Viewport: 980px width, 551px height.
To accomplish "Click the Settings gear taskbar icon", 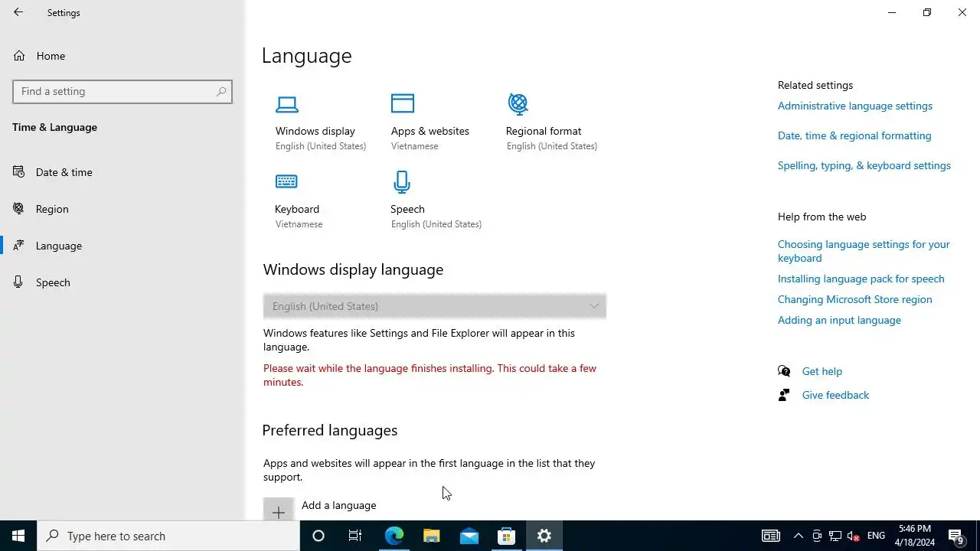I will coord(544,536).
